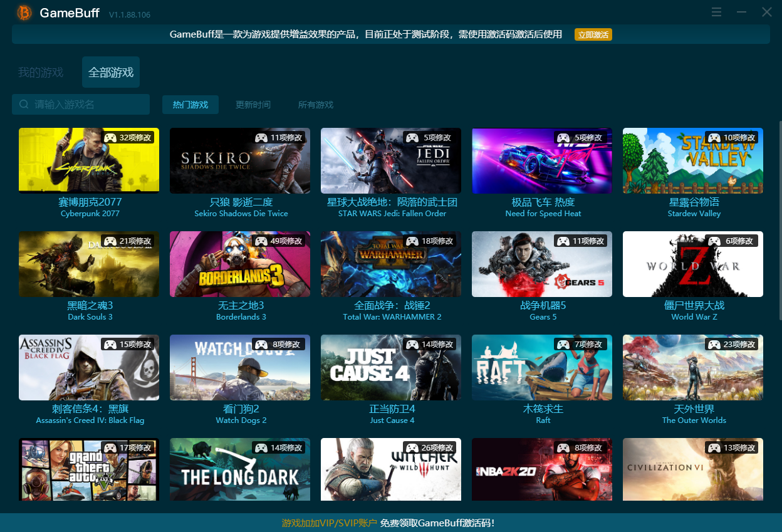Click the 11项修改 badge on Gears 5
The height and width of the screenshot is (532, 782).
tap(581, 241)
